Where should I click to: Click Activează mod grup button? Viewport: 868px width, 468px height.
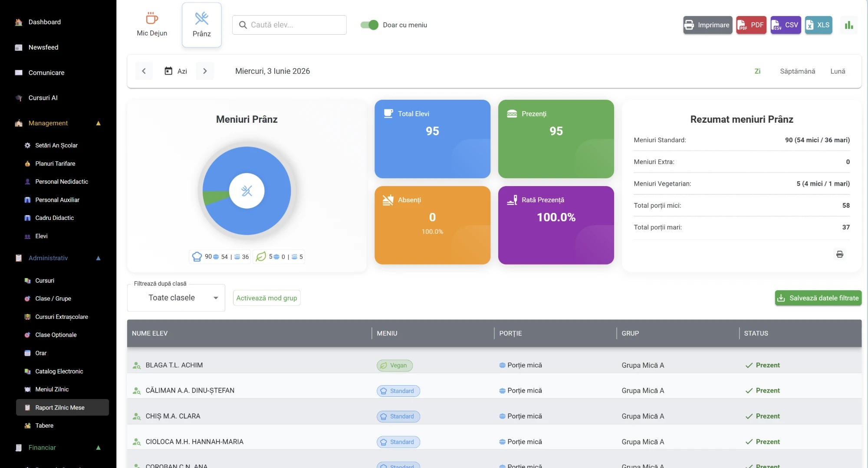pyautogui.click(x=266, y=298)
